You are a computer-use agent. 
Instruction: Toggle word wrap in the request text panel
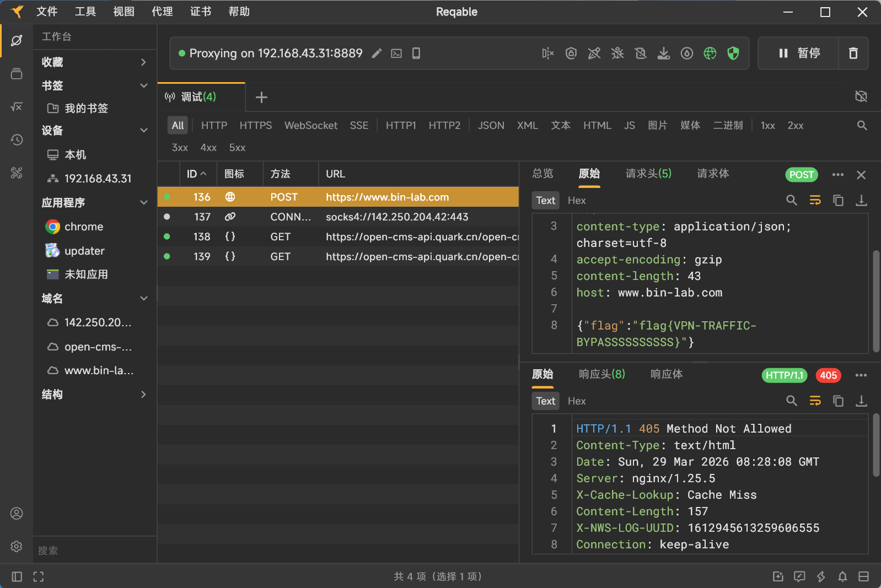coord(815,201)
